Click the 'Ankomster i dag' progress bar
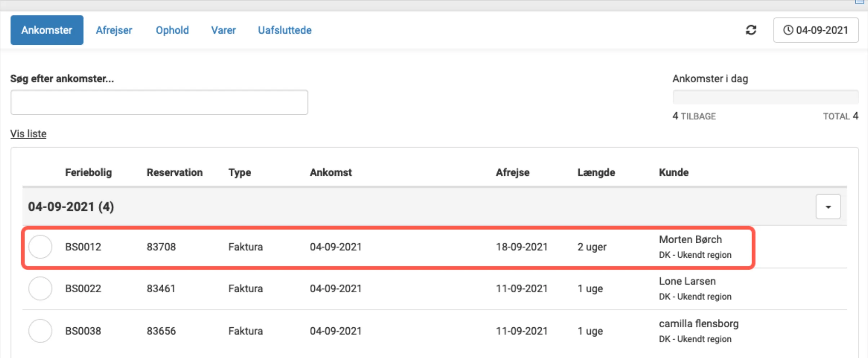 click(x=765, y=97)
